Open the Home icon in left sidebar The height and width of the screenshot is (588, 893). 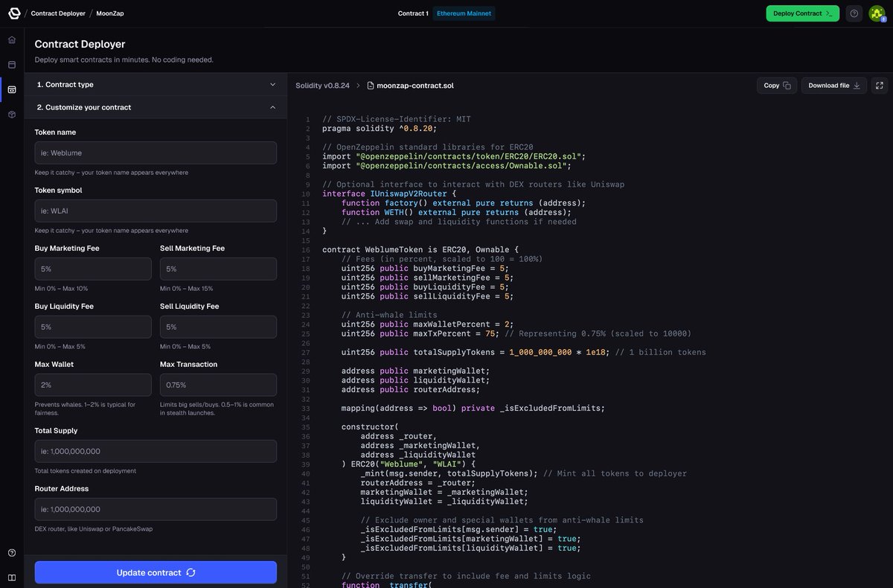pos(12,39)
